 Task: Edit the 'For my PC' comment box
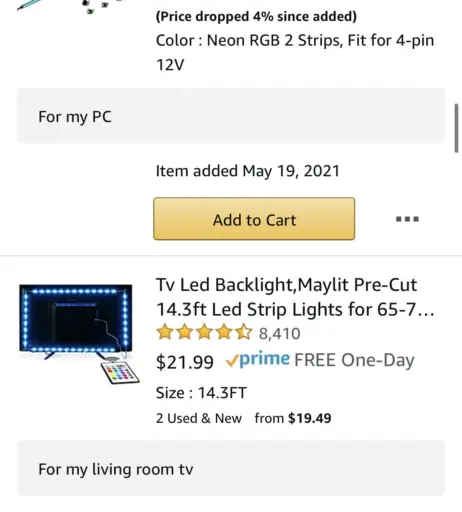click(x=231, y=116)
